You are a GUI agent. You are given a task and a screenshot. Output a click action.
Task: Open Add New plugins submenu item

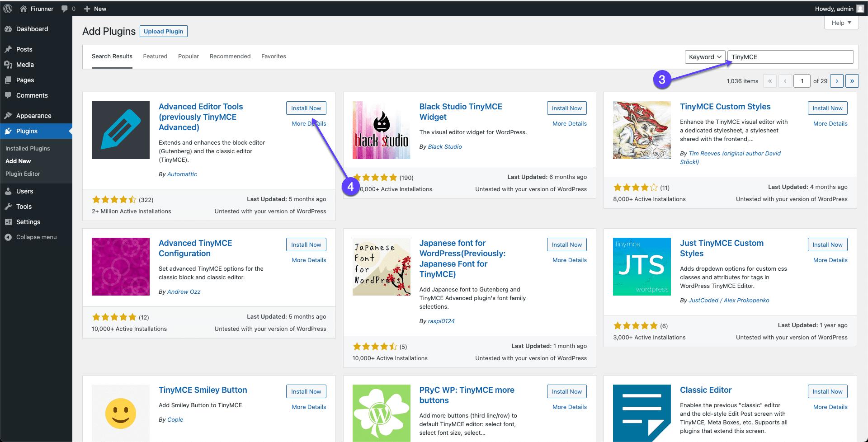pyautogui.click(x=18, y=161)
